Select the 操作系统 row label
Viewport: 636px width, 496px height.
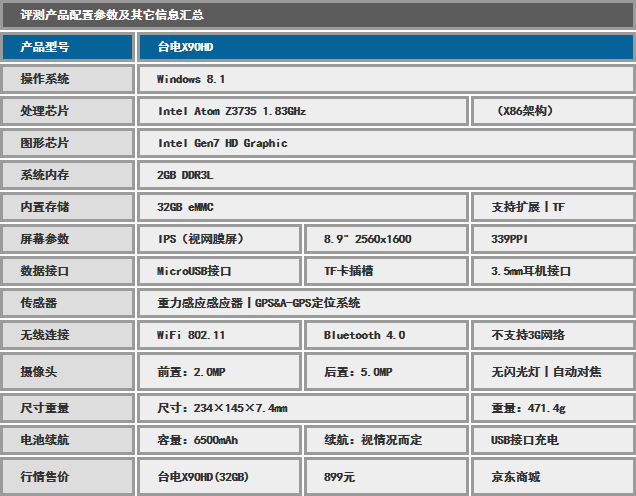pos(67,79)
